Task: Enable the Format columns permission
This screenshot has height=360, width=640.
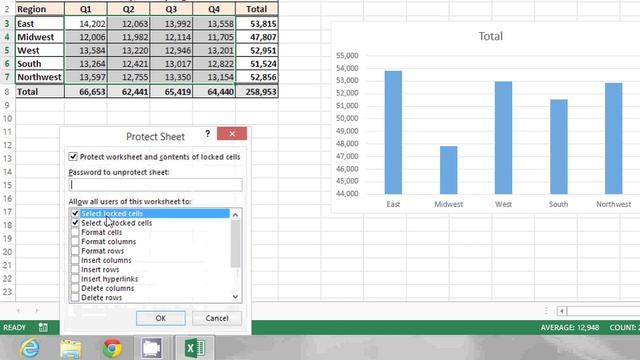Action: click(75, 242)
